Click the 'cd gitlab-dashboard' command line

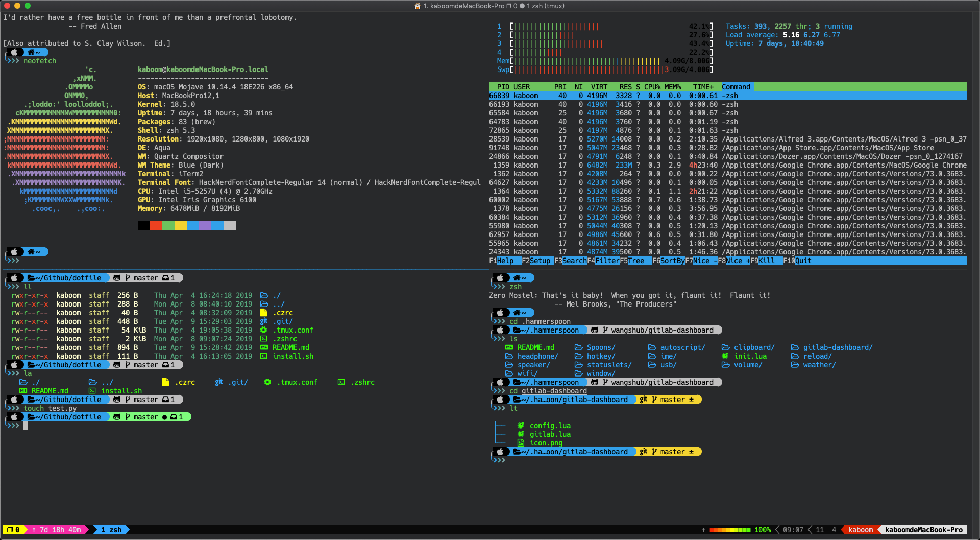548,391
